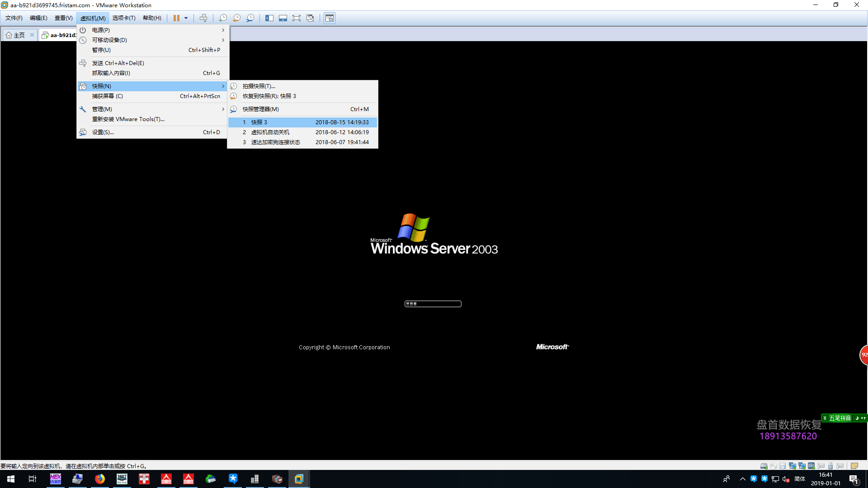This screenshot has height=488, width=868.
Task: Close the 主页 tab
Action: (x=32, y=35)
